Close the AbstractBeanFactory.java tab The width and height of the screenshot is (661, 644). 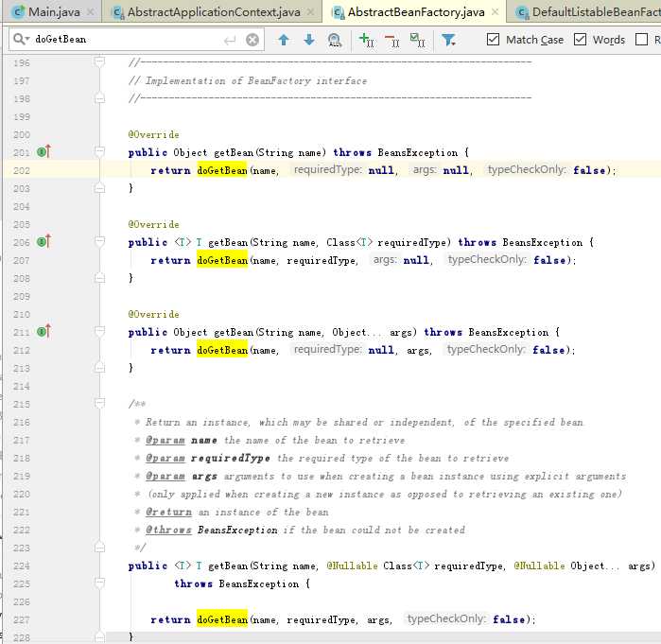click(x=496, y=12)
